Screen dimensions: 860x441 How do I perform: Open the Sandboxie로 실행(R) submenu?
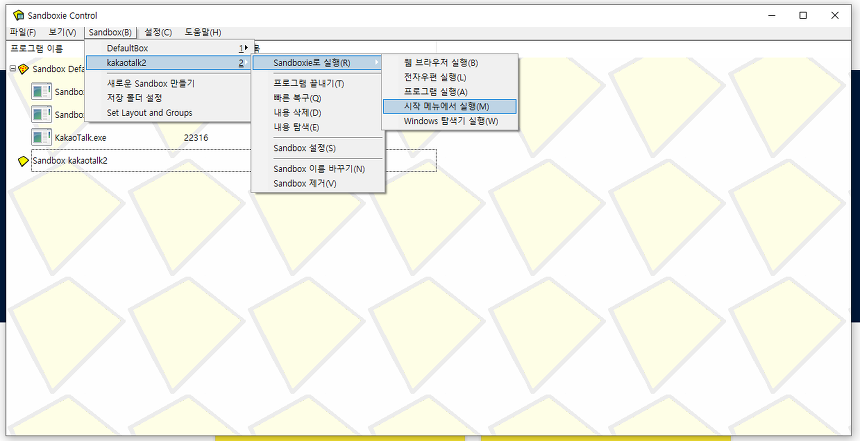pyautogui.click(x=316, y=63)
